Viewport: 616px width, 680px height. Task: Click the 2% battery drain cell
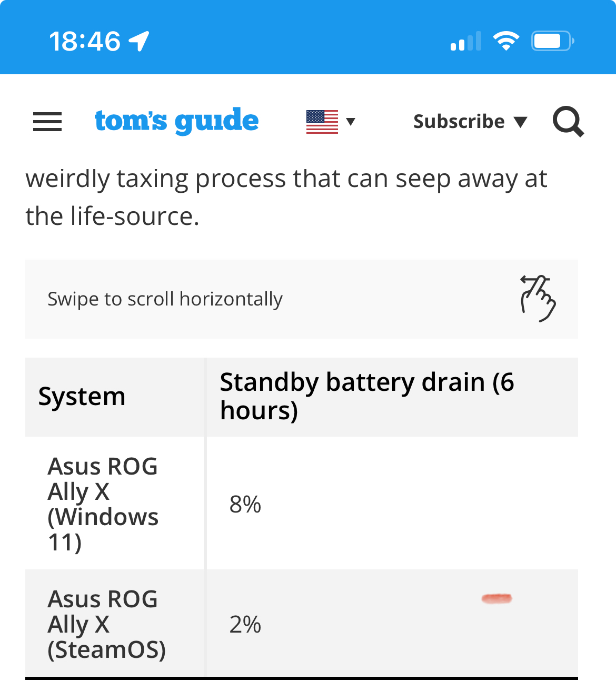(245, 624)
